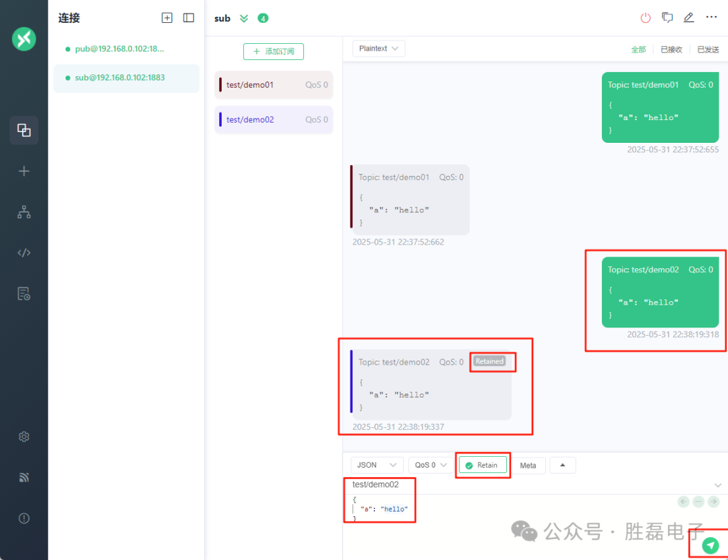The width and height of the screenshot is (728, 560).
Task: Click the received test/demo01 gray message
Action: [x=410, y=199]
